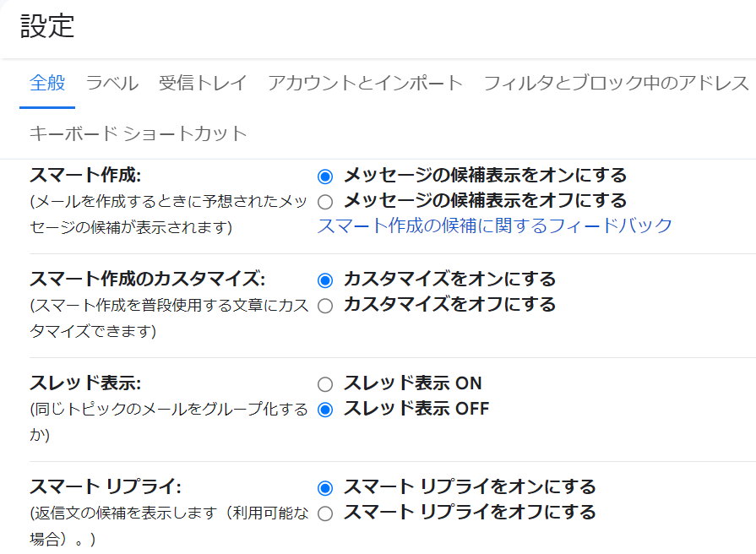Select メッセージの候補表示をオフにする radio button
756x554 pixels.
tap(325, 201)
